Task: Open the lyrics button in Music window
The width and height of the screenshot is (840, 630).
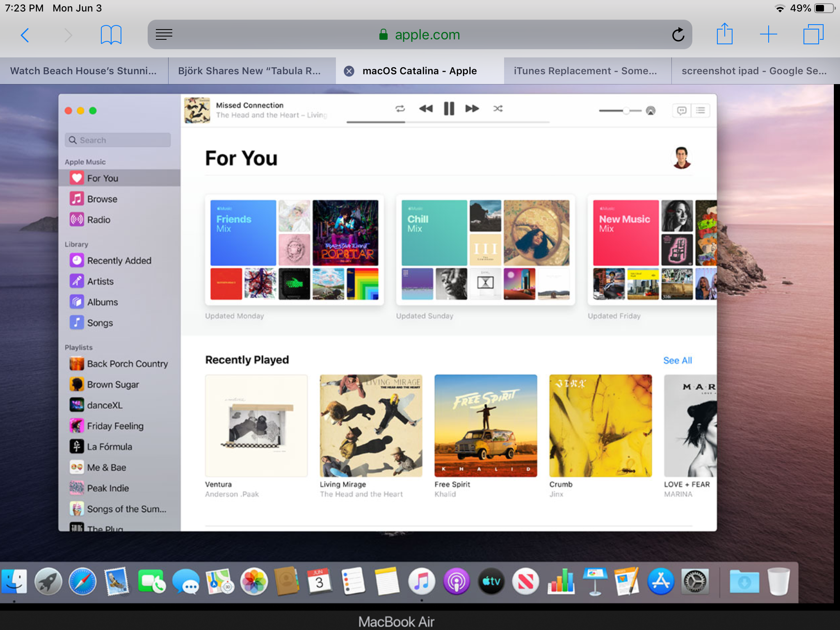Action: click(681, 110)
